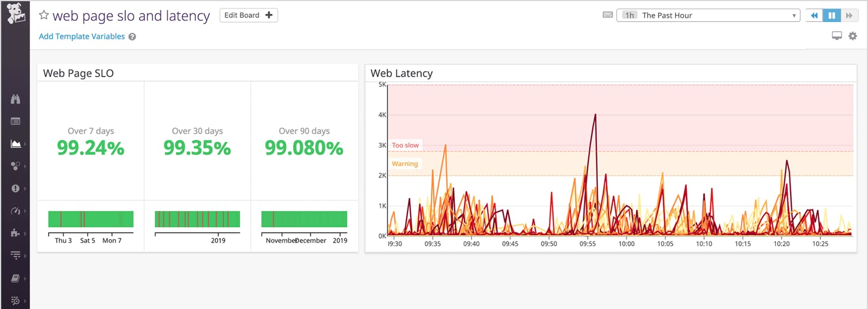Click the keyboard shortcuts icon

608,15
